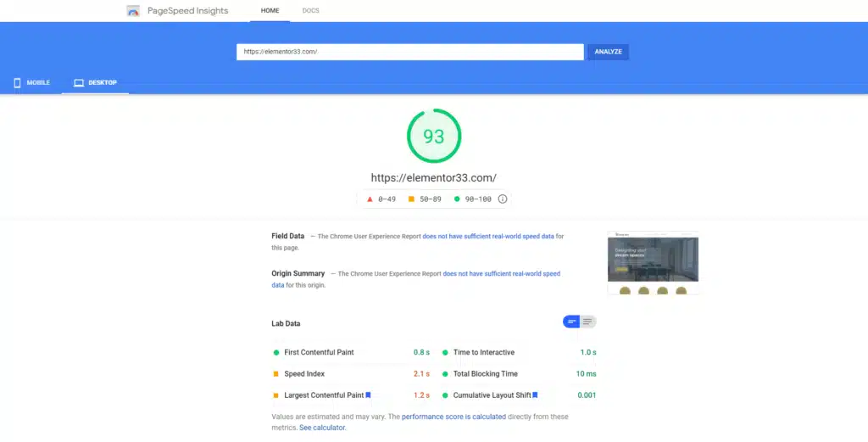Click the URL input field

pos(409,52)
